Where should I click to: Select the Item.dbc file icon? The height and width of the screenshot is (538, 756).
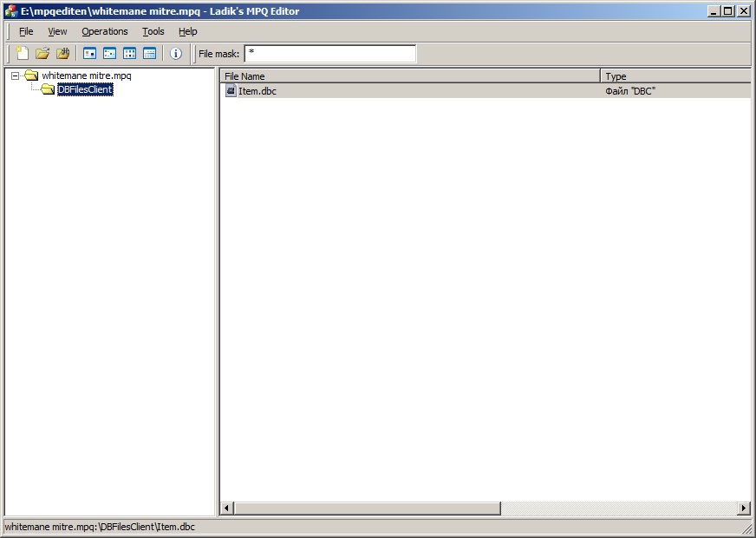(x=231, y=91)
